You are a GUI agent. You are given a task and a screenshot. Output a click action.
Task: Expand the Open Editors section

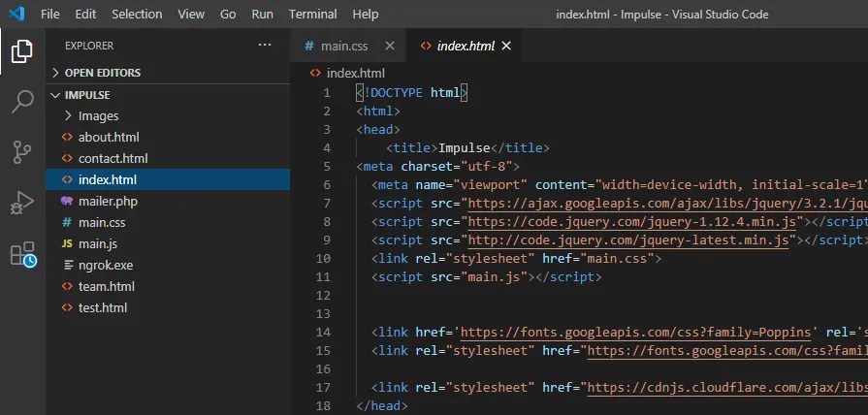tap(103, 73)
